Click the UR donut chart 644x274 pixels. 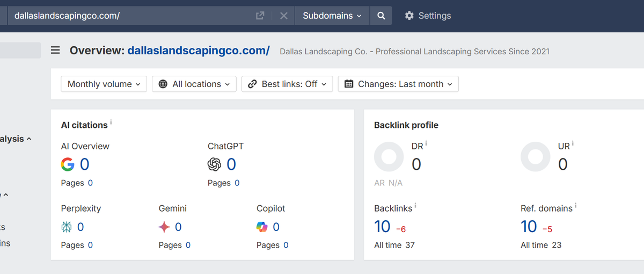tap(536, 157)
